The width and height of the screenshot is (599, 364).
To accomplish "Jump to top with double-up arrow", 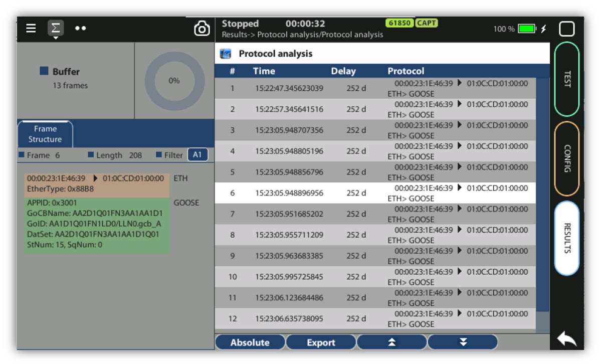I will click(391, 342).
